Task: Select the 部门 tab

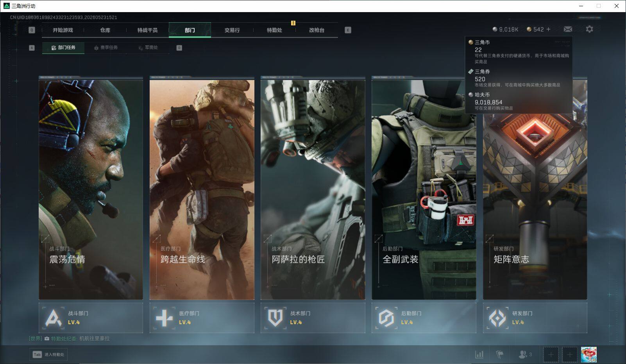Action: 190,30
